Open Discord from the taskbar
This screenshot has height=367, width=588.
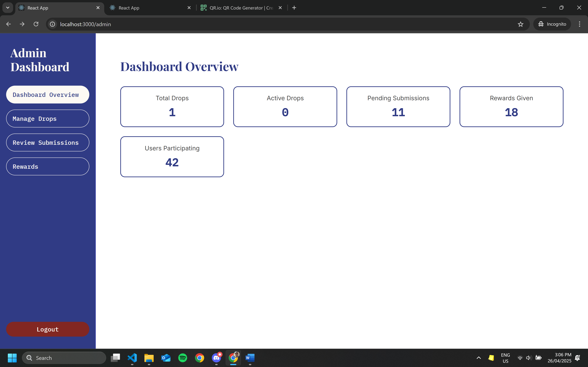point(216,358)
